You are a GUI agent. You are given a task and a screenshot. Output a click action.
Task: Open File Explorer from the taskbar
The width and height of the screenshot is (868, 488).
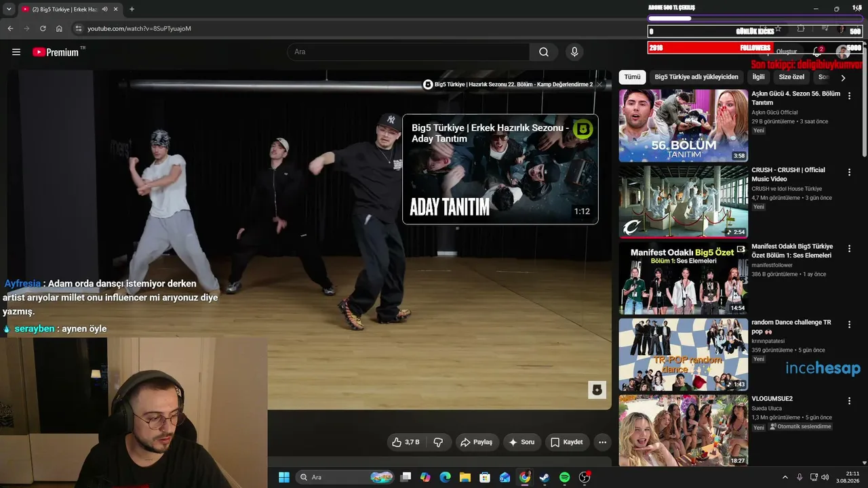[x=465, y=477]
